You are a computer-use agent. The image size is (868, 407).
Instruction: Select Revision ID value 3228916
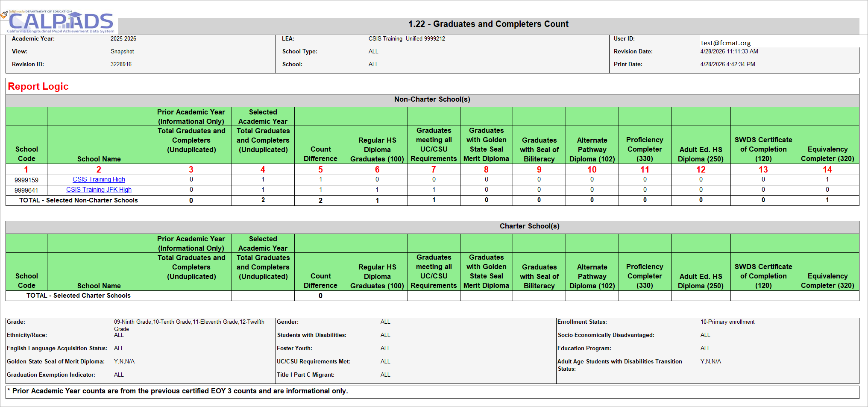[x=121, y=64]
